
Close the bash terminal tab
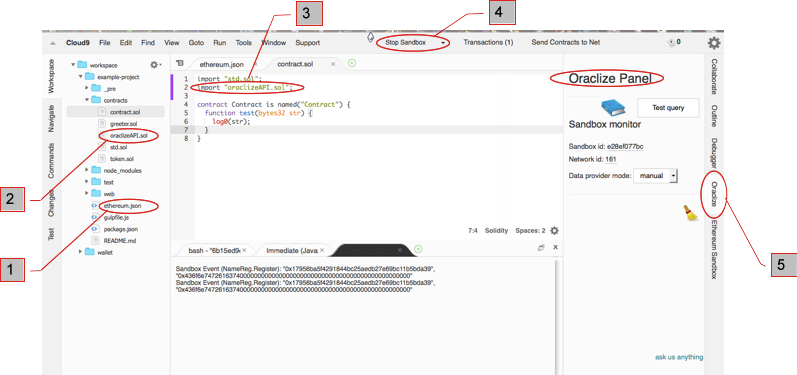pos(244,251)
